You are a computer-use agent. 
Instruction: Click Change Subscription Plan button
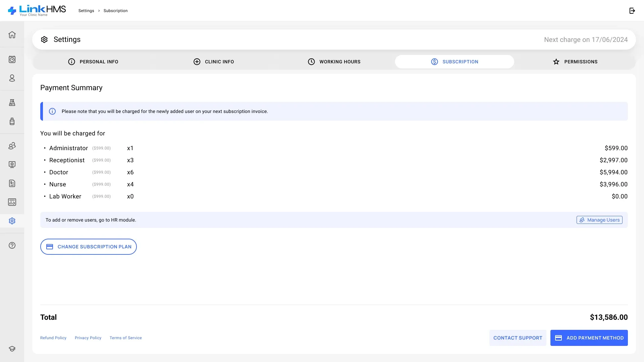coord(89,247)
